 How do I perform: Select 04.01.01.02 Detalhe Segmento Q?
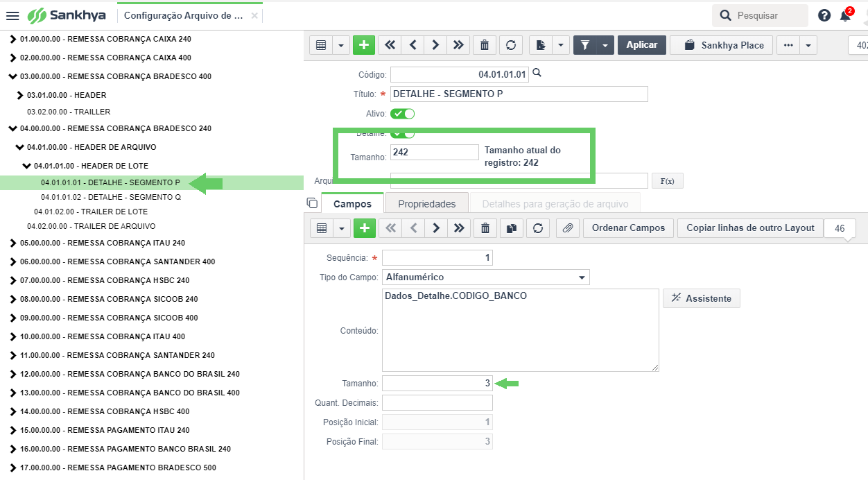pos(110,197)
